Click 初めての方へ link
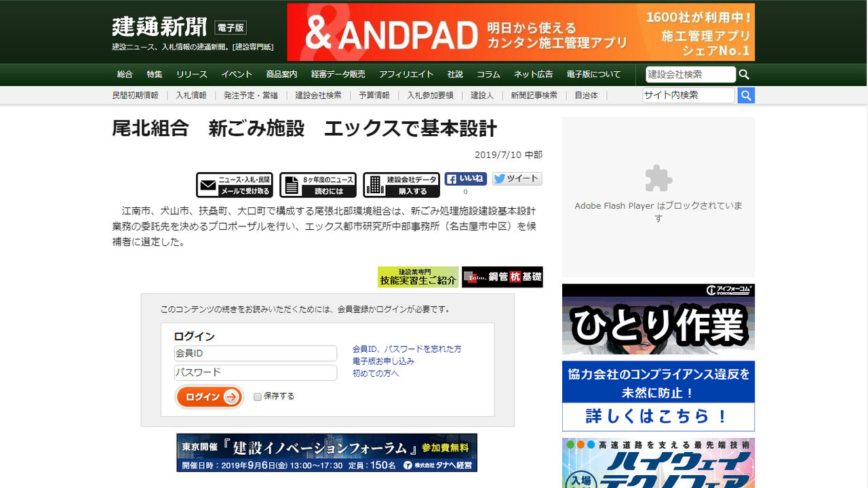Screen dimensions: 868x488 tap(376, 373)
